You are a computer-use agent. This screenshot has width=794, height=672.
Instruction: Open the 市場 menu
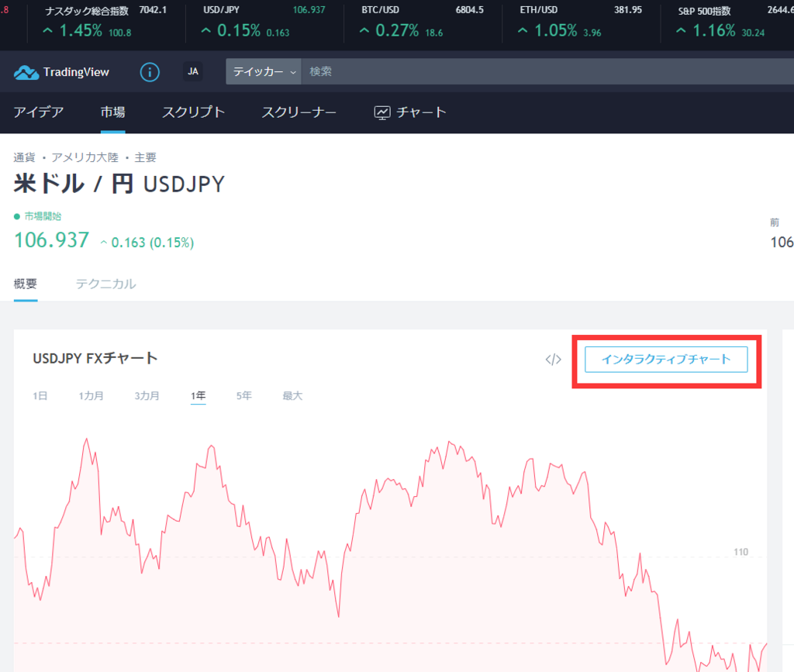tap(112, 112)
